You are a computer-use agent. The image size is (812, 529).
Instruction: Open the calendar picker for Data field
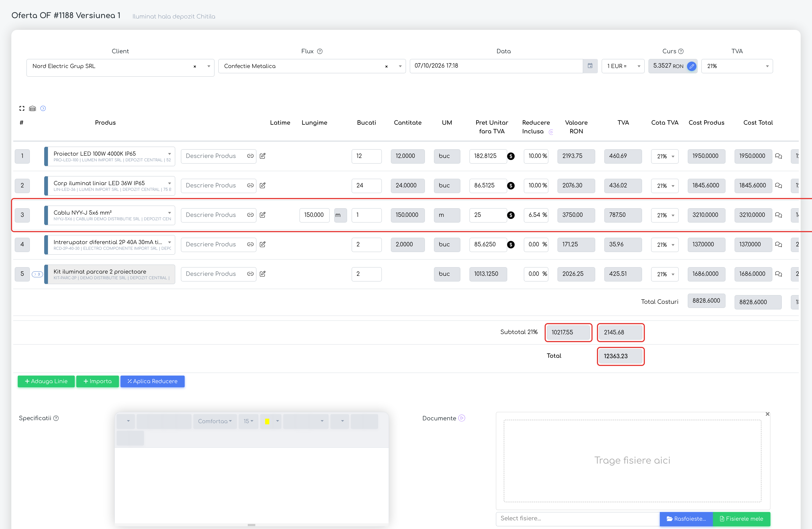(x=590, y=66)
